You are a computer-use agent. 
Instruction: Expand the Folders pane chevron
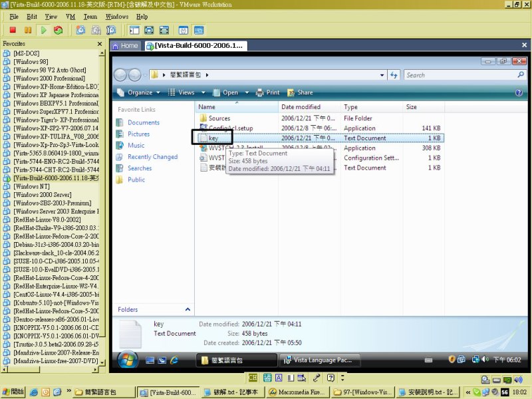188,309
